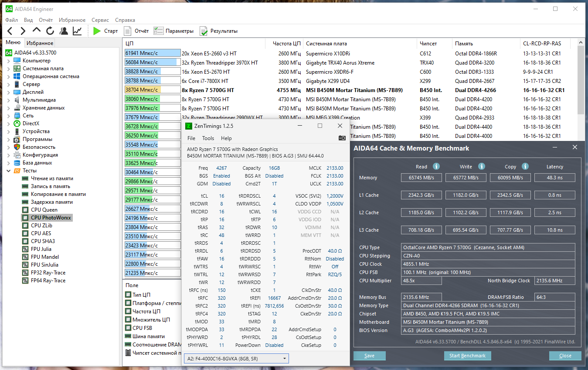Viewport: 588px width, 370px height.
Task: Click the Start Benchmark button
Action: (x=467, y=356)
